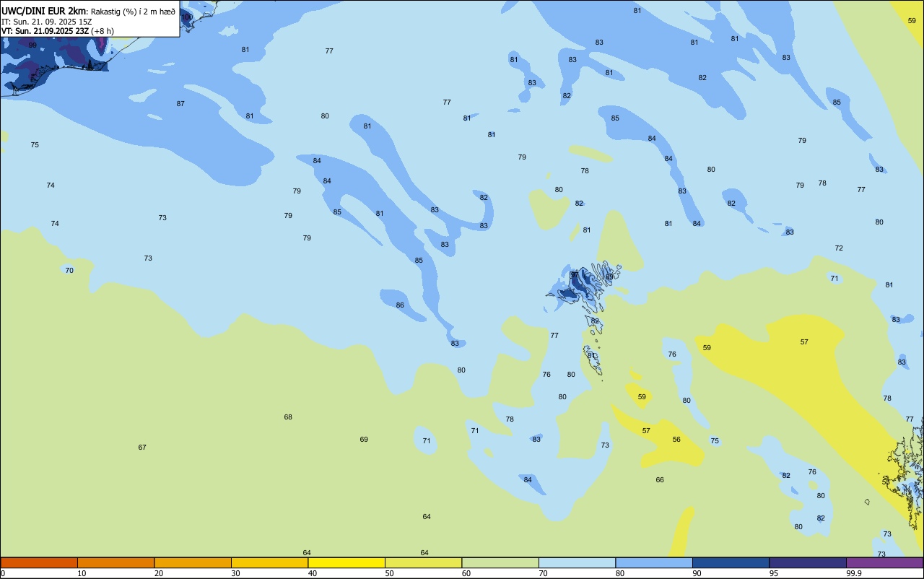
Task: Select the '20' legend tick label
Action: (159, 573)
